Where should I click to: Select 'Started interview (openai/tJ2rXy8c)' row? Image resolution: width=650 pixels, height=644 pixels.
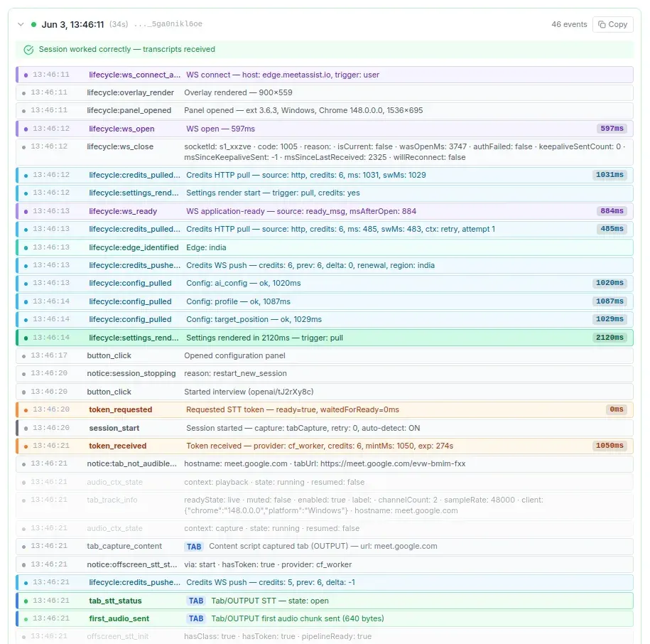pyautogui.click(x=325, y=392)
